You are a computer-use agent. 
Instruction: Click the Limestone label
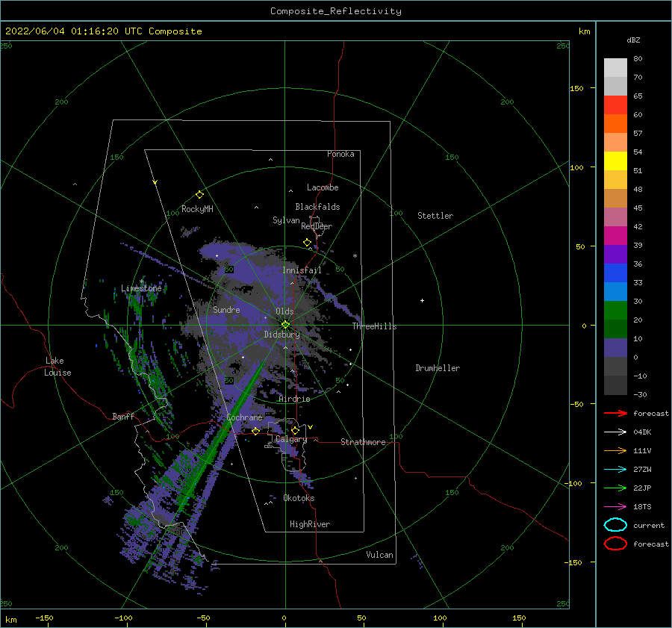click(x=141, y=288)
